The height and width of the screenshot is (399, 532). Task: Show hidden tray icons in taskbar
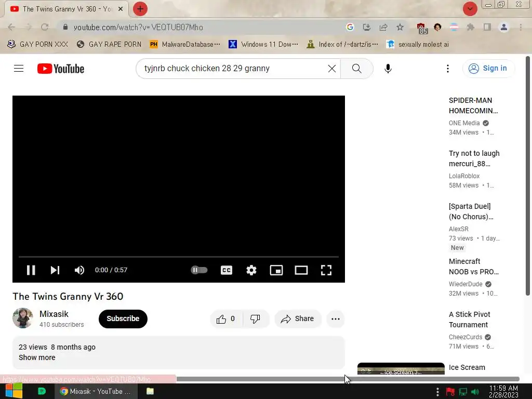437,392
